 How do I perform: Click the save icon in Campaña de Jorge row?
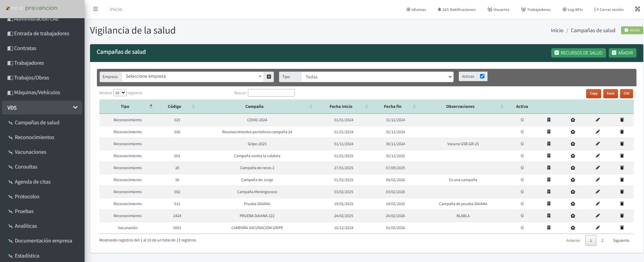pos(548,180)
